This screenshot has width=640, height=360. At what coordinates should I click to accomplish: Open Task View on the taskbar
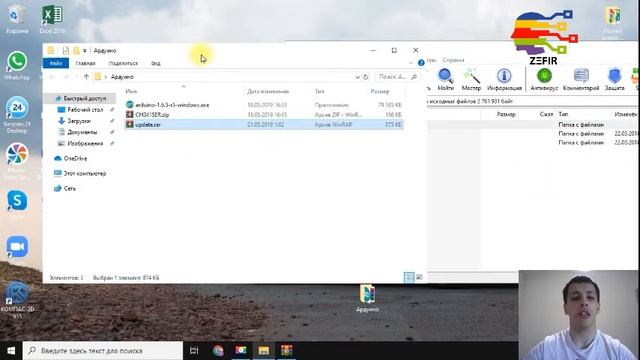coord(194,351)
